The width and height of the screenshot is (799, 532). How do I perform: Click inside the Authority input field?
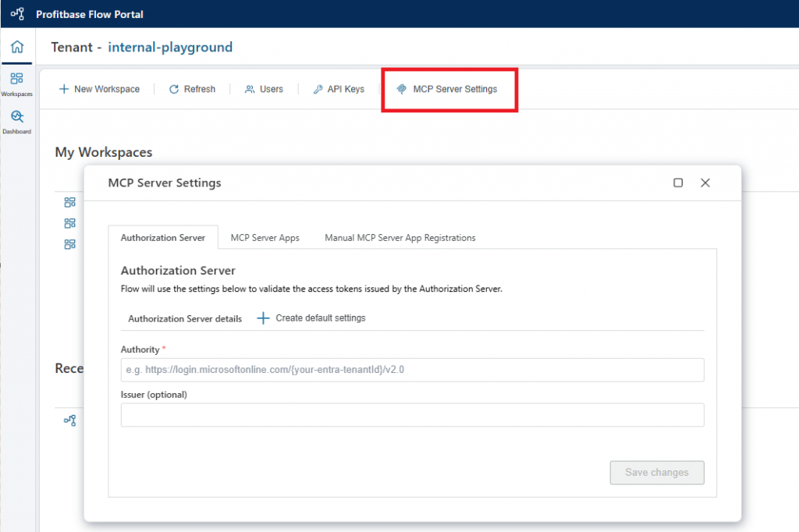click(412, 370)
